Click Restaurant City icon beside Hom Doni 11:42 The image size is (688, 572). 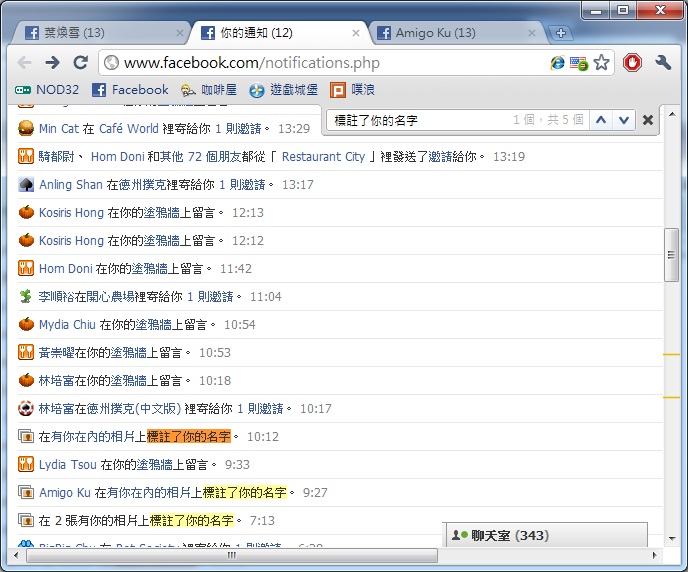(x=26, y=268)
